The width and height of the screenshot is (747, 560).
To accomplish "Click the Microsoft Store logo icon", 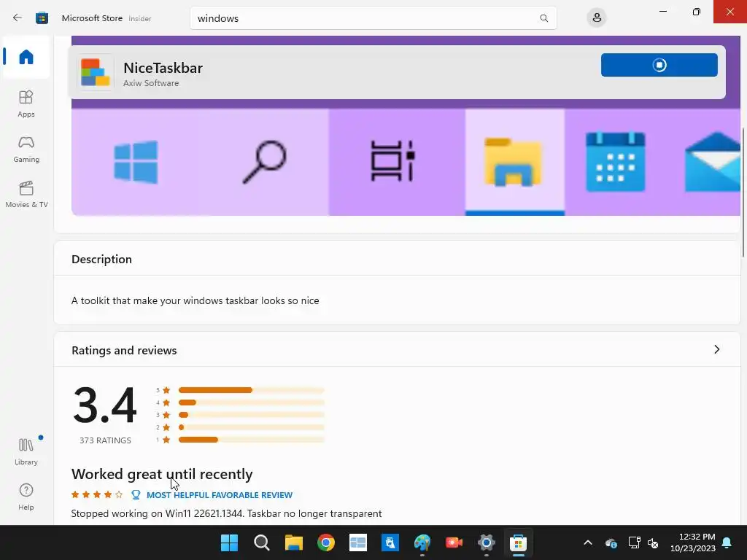I will click(x=42, y=18).
